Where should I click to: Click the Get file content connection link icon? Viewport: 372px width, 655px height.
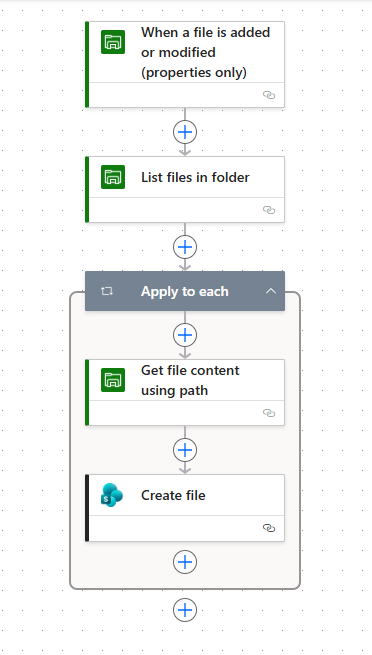269,413
